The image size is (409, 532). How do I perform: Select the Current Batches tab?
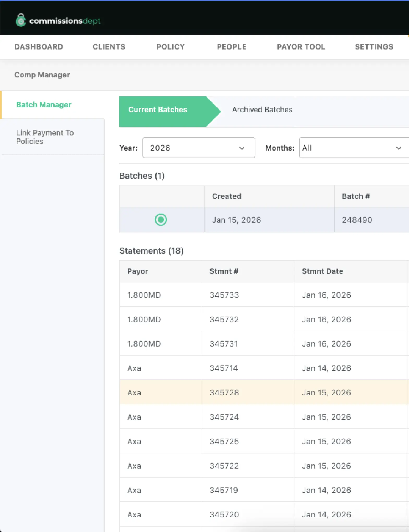(158, 110)
